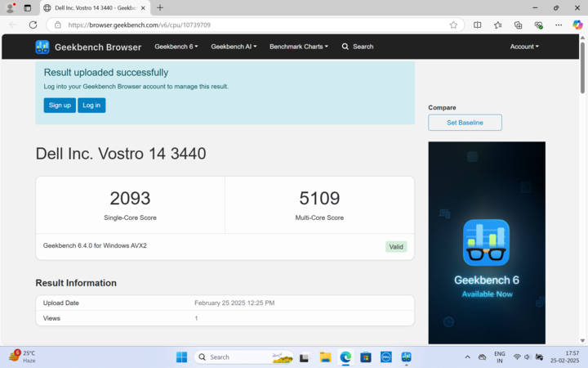Reload the page with the refresh icon
The image size is (588, 368).
(x=33, y=25)
